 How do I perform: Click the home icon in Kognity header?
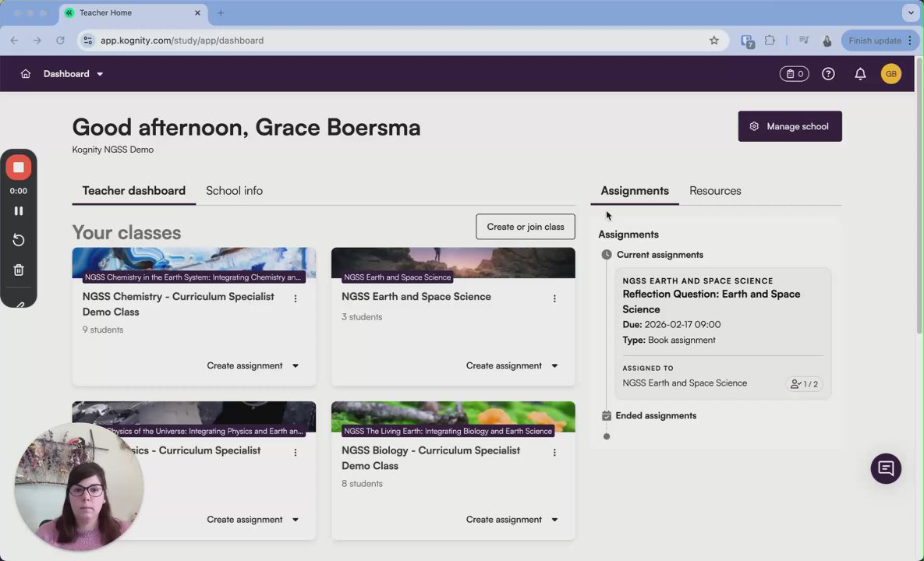click(25, 73)
